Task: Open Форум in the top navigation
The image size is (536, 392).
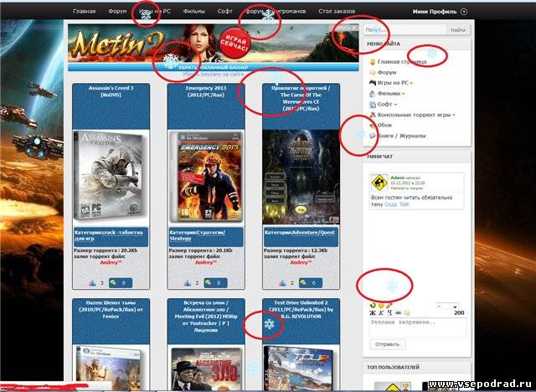Action: click(x=117, y=11)
